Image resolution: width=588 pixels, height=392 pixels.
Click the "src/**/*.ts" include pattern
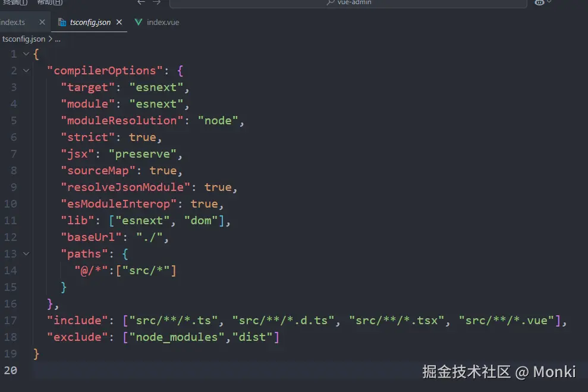[174, 321]
